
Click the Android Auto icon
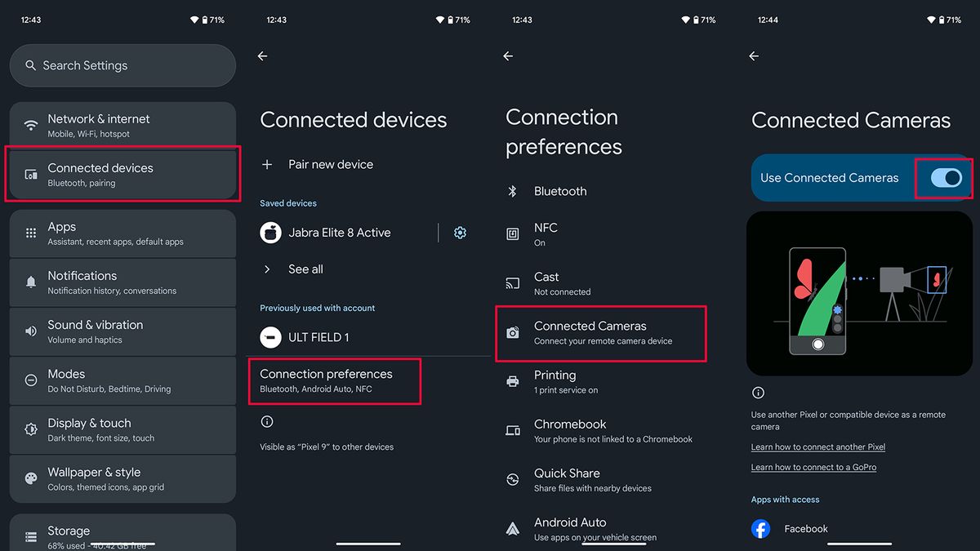pyautogui.click(x=513, y=528)
